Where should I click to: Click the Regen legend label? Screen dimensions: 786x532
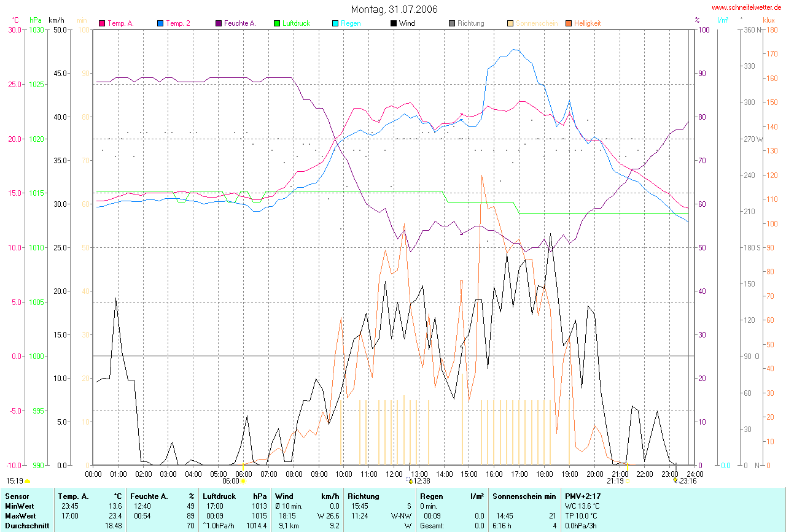click(351, 23)
